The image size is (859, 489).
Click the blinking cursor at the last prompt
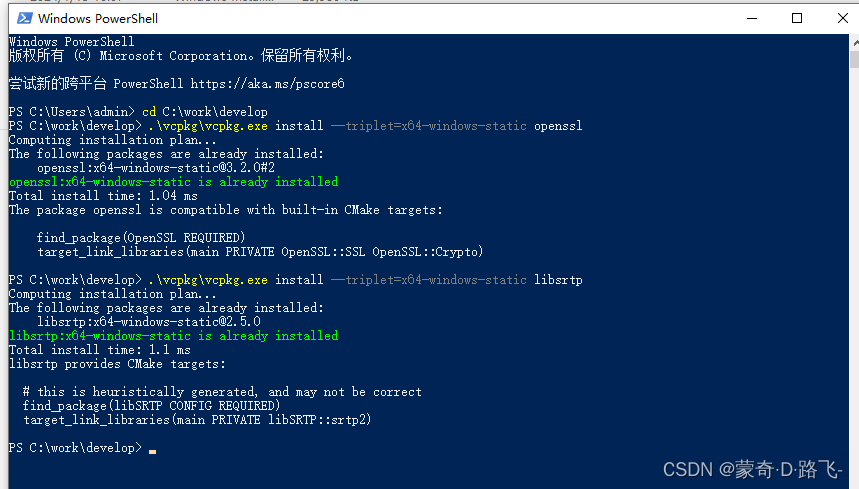click(152, 451)
